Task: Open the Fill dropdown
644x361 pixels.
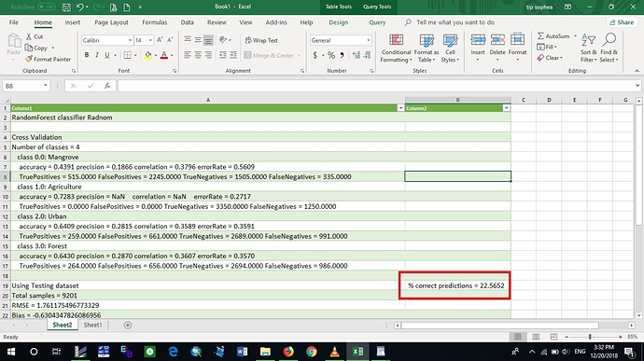Action: point(547,48)
